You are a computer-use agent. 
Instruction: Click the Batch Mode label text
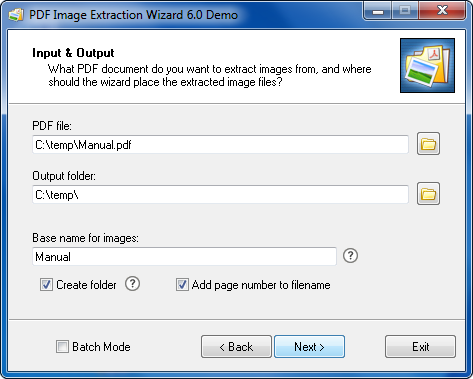click(x=101, y=347)
